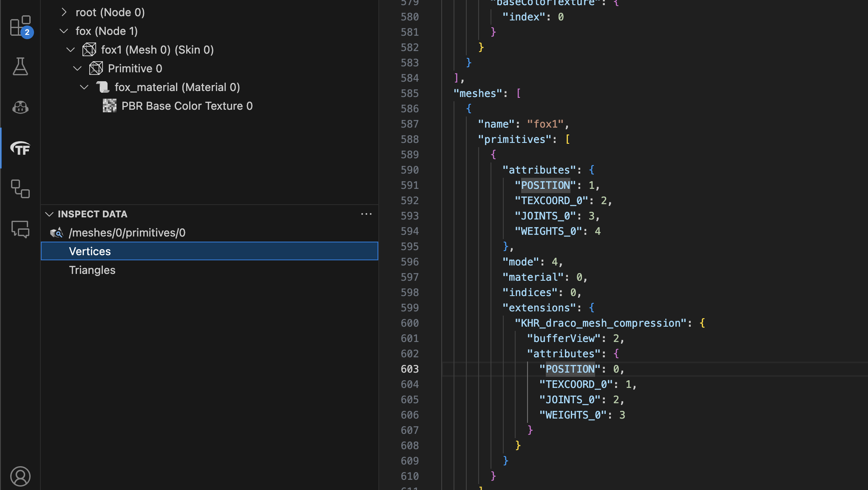Select the highlighted POSITION attribute on line 591
The height and width of the screenshot is (490, 868).
pos(545,185)
